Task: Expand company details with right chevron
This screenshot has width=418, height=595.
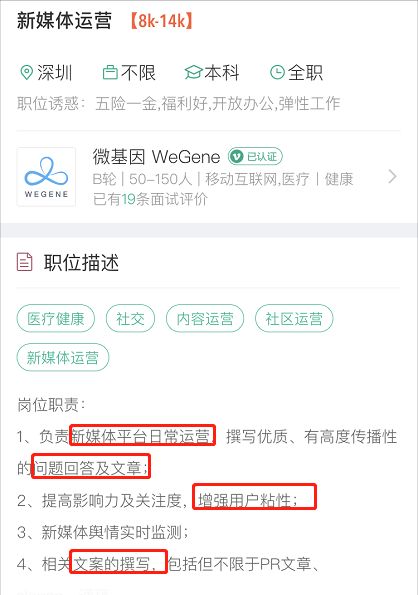Action: tap(393, 177)
